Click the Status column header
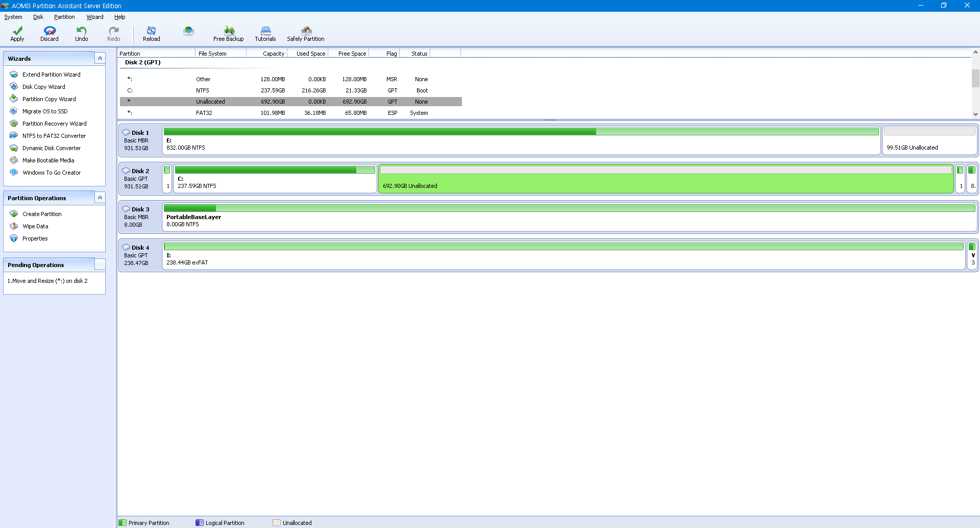This screenshot has width=980, height=528. pos(414,53)
